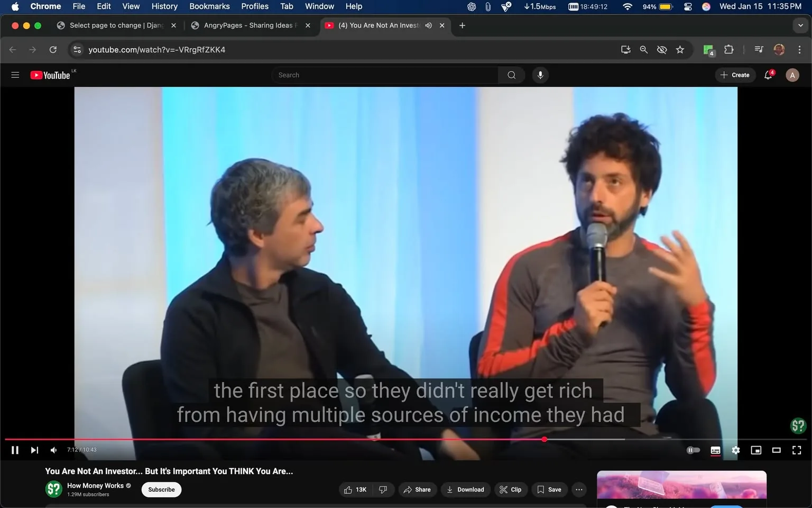812x508 pixels.
Task: Open the video's more actions menu
Action: (579, 489)
